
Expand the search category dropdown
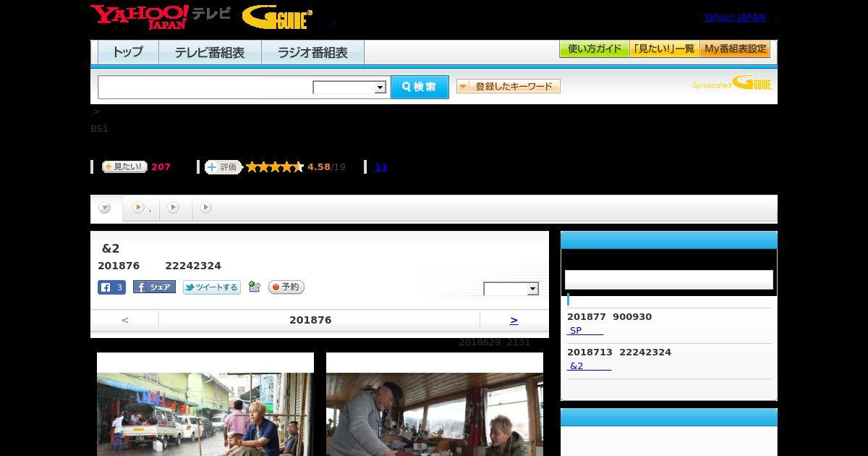click(x=349, y=88)
